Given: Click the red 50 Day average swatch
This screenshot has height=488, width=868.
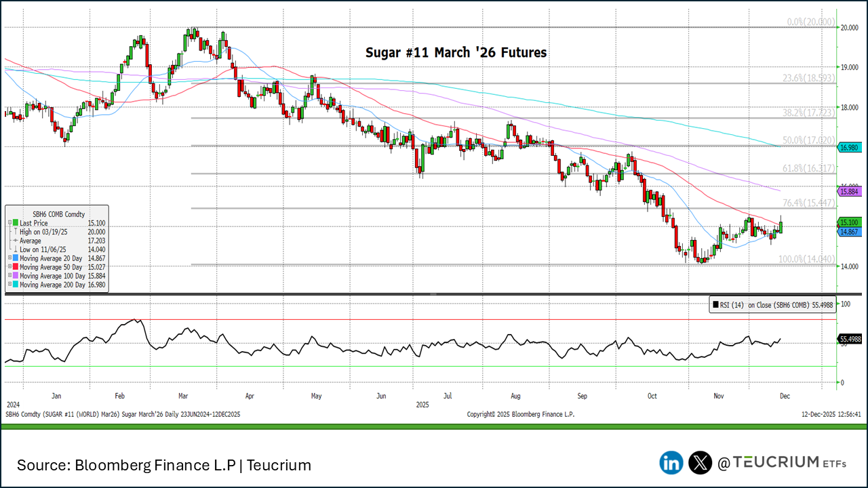Looking at the screenshot, I should tap(15, 267).
